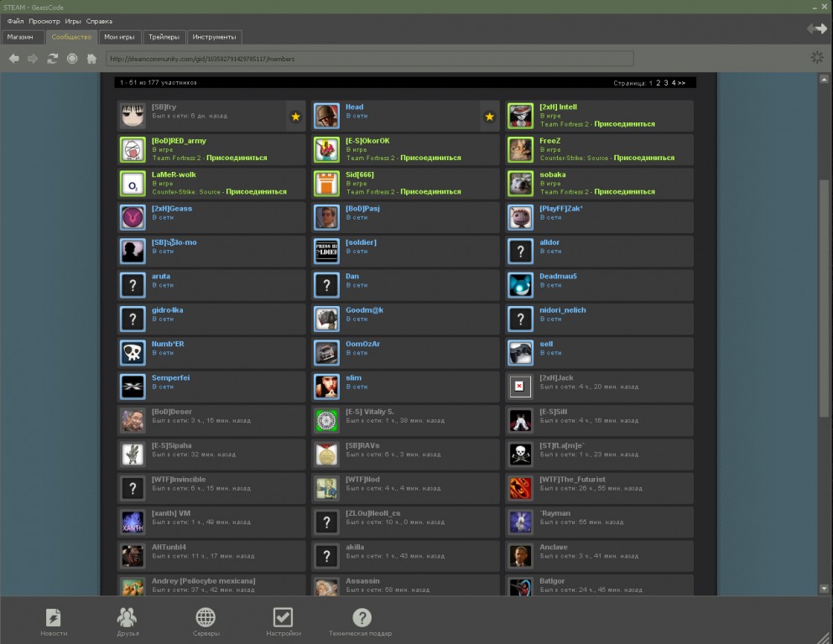Click the vertical scrollbar thumb
This screenshot has height=644, width=833.
click(824, 299)
